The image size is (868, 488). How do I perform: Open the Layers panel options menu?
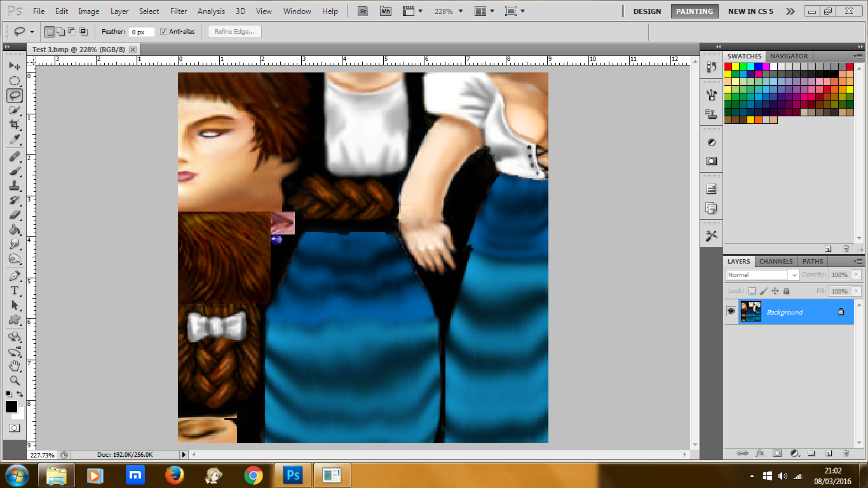pos(859,261)
